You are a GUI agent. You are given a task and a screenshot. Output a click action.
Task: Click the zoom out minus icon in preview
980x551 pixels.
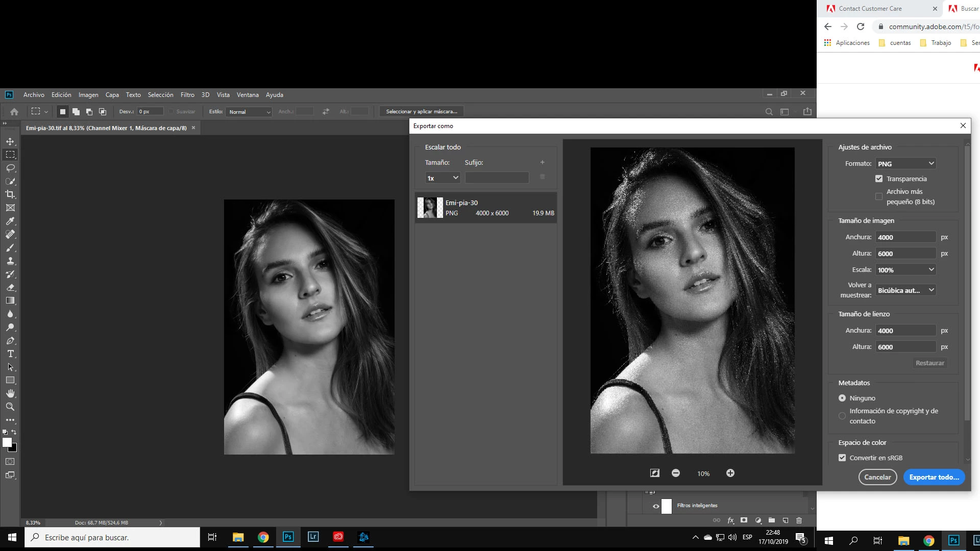click(676, 473)
